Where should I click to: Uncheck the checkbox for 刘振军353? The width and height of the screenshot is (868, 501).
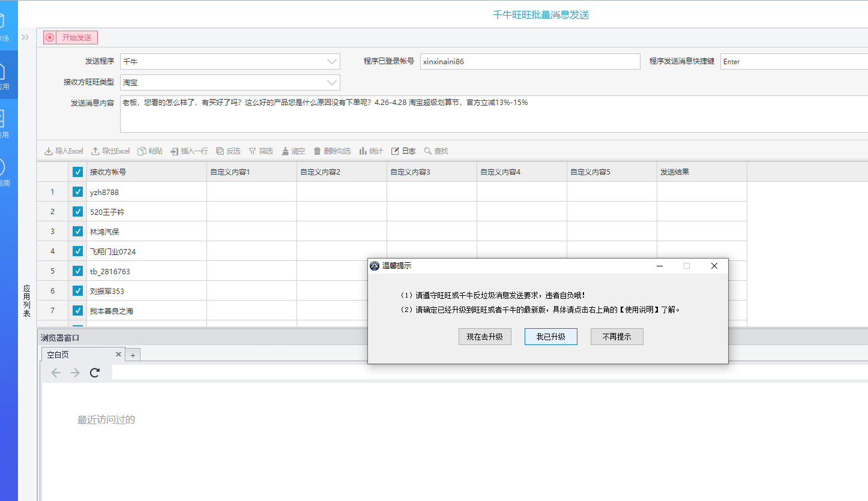tap(77, 291)
